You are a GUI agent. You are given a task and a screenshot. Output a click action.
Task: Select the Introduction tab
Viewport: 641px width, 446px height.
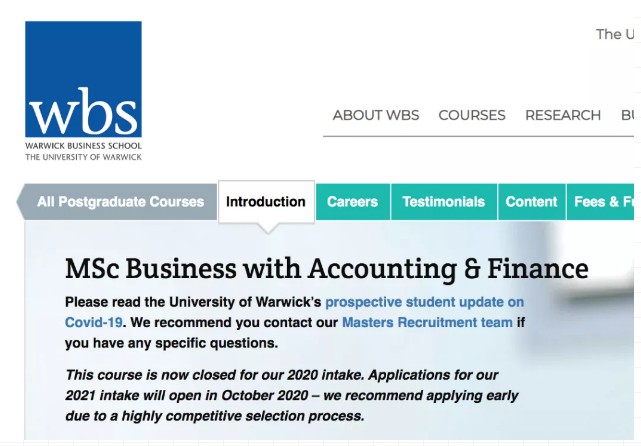266,202
